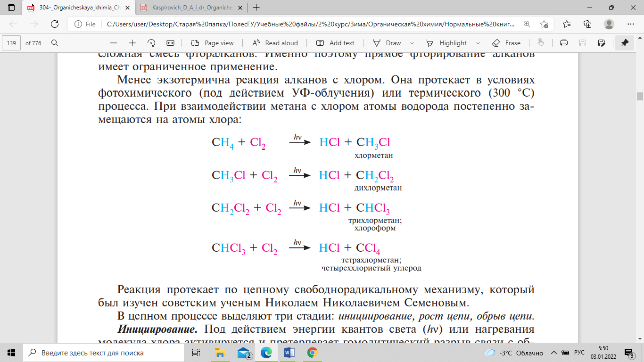Expand the Draw options dropdown
The width and height of the screenshot is (644, 362).
pyautogui.click(x=413, y=43)
